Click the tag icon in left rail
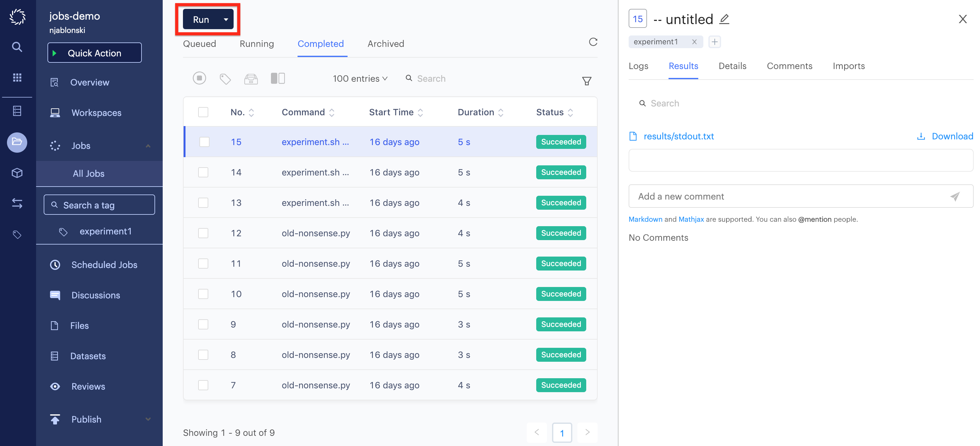980x446 pixels. point(17,235)
